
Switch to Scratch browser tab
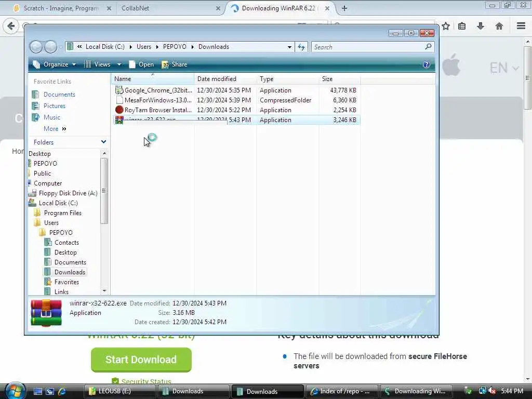pos(61,8)
